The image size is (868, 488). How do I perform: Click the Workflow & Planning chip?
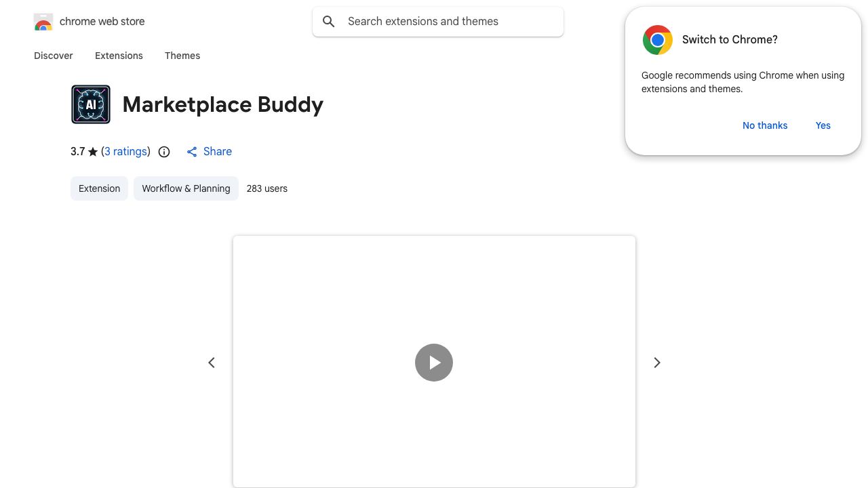pyautogui.click(x=186, y=188)
